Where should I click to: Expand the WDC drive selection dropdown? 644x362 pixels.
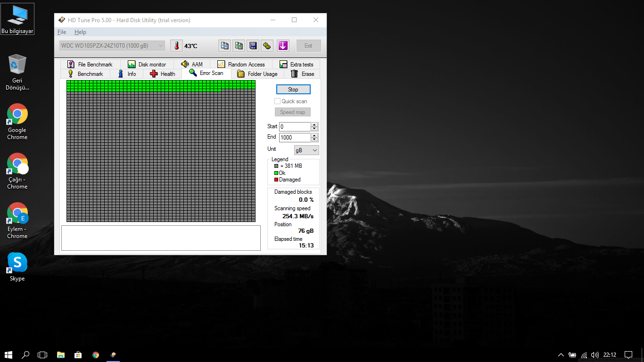(x=112, y=46)
